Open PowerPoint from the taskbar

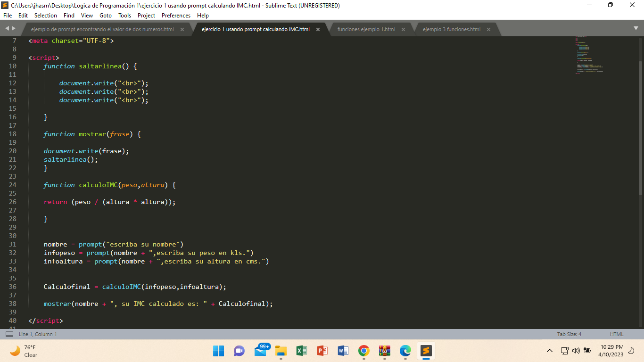pyautogui.click(x=322, y=351)
